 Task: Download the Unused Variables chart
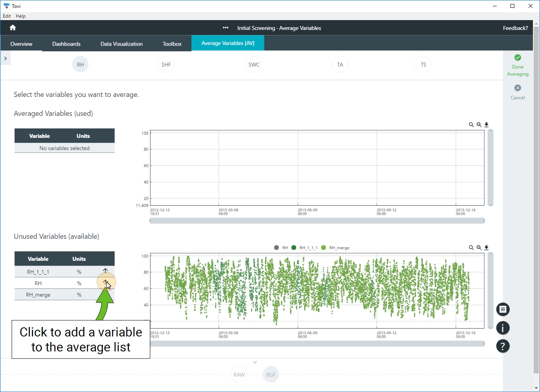(486, 248)
